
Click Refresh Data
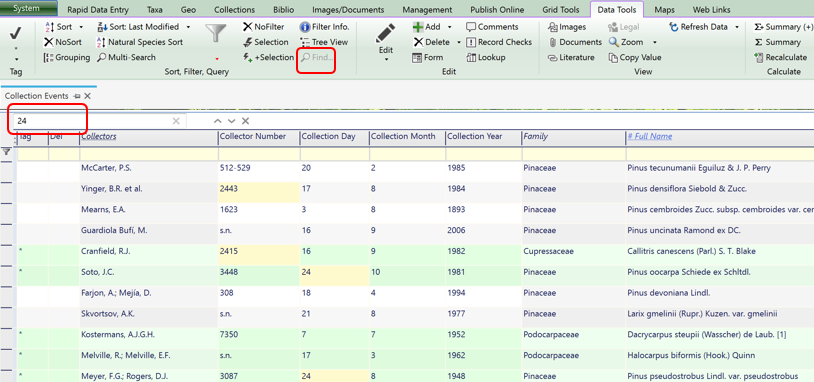[698, 27]
